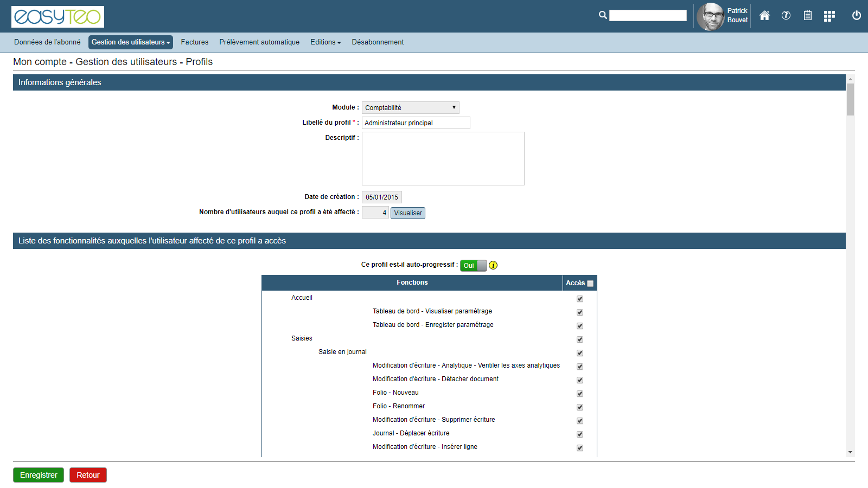Open the Module Comptabilité dropdown
Viewport: 868px width, 488px height.
point(410,107)
